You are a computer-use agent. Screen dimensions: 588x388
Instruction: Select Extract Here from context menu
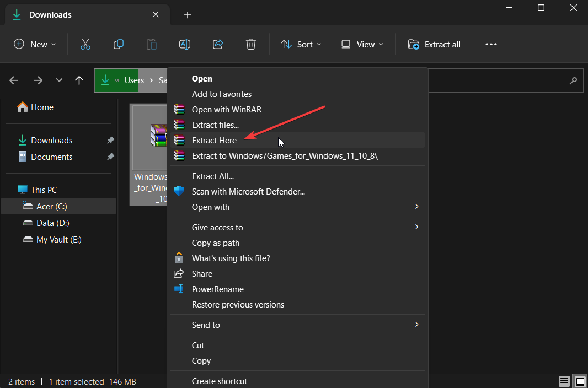click(214, 141)
